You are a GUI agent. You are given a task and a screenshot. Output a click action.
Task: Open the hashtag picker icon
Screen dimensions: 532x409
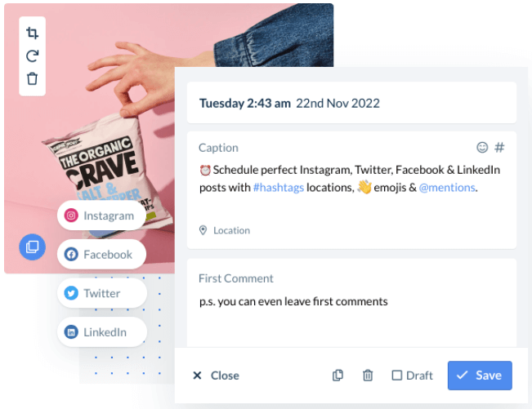coord(499,148)
